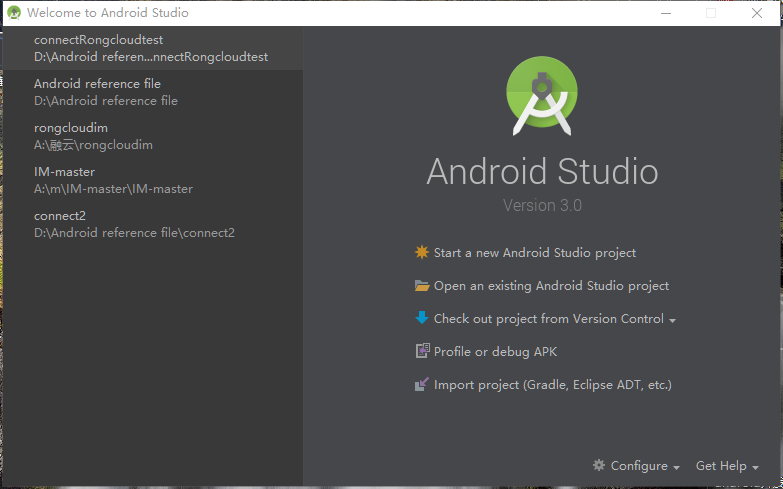This screenshot has height=489, width=783.
Task: Start a new Android Studio project
Action: [534, 253]
